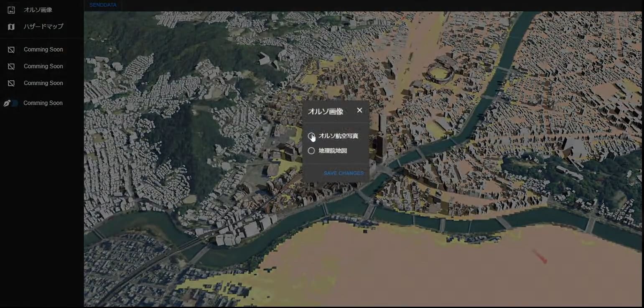Viewport: 644px width, 308px height.
Task: Select the オルソ航空写真 radio button
Action: tap(311, 136)
